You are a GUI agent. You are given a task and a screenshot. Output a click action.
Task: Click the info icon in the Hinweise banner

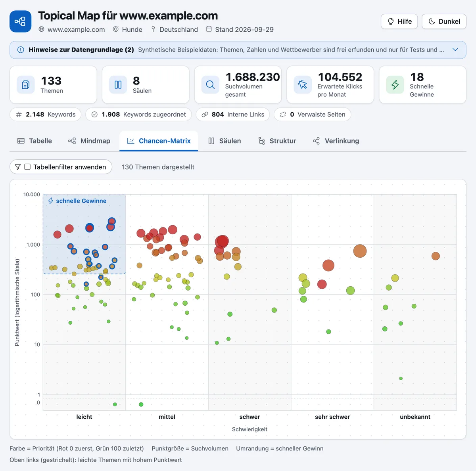(x=21, y=50)
